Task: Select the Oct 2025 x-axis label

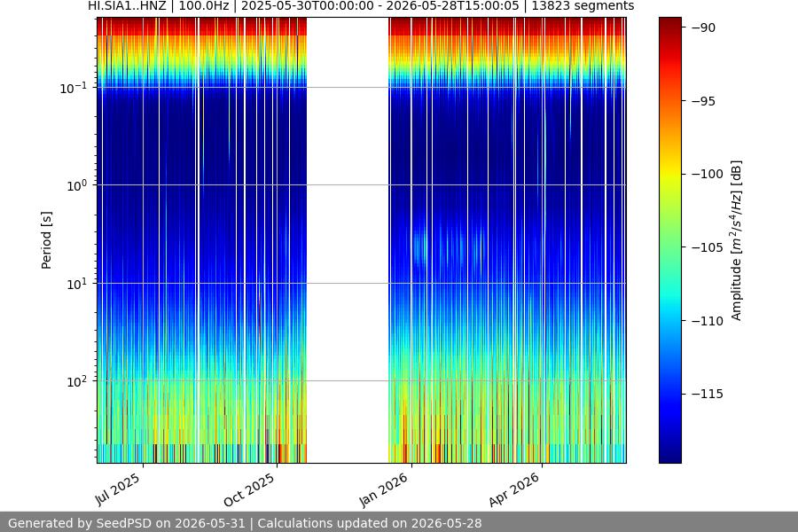Action: (249, 489)
